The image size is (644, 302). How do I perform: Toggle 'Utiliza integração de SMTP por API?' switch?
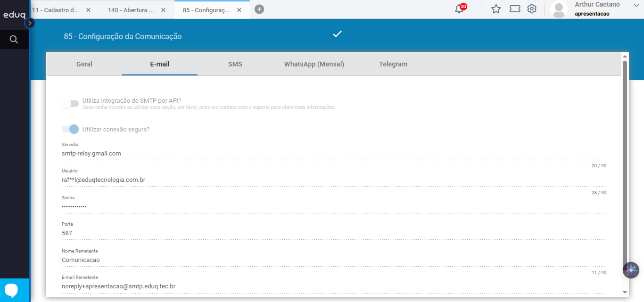pos(70,104)
